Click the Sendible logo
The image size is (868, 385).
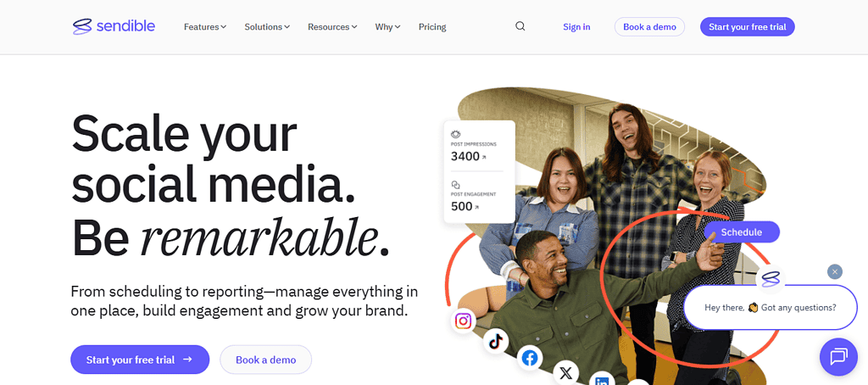(x=114, y=26)
